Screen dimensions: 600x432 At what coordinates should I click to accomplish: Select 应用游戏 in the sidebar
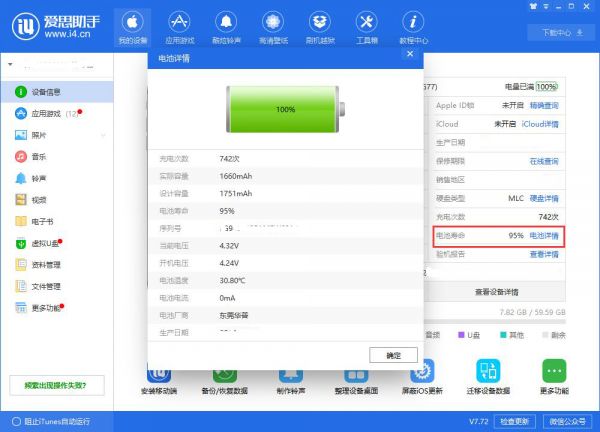57,114
